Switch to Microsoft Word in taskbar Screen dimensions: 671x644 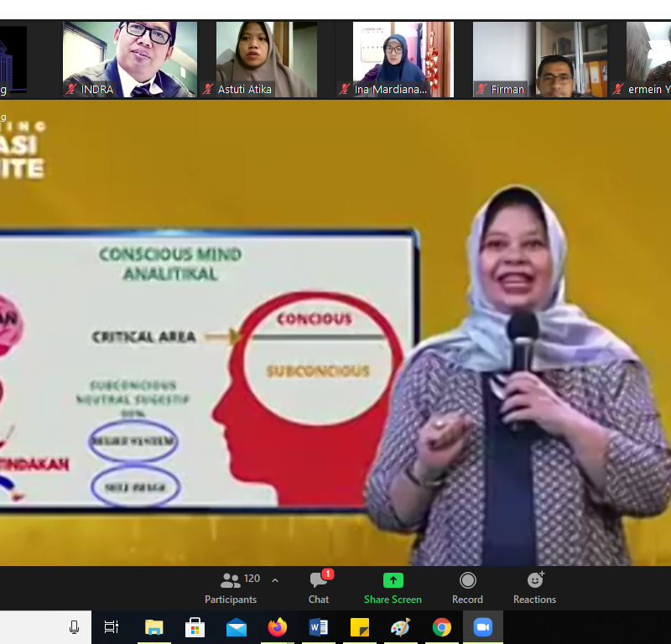pos(319,627)
